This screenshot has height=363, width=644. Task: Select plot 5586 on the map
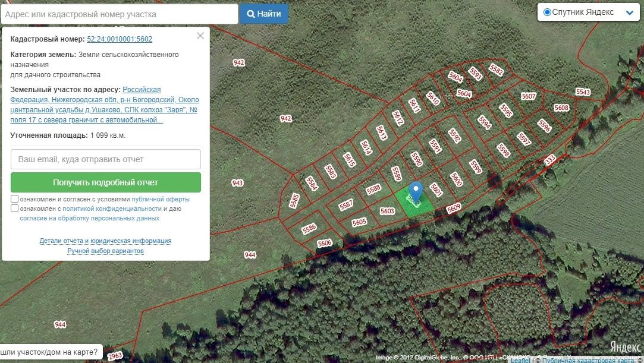[x=309, y=229]
